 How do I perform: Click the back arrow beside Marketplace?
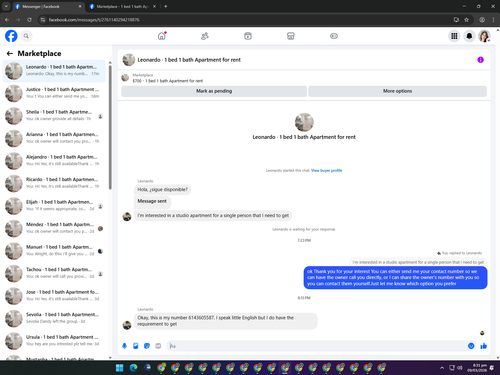pyautogui.click(x=10, y=53)
